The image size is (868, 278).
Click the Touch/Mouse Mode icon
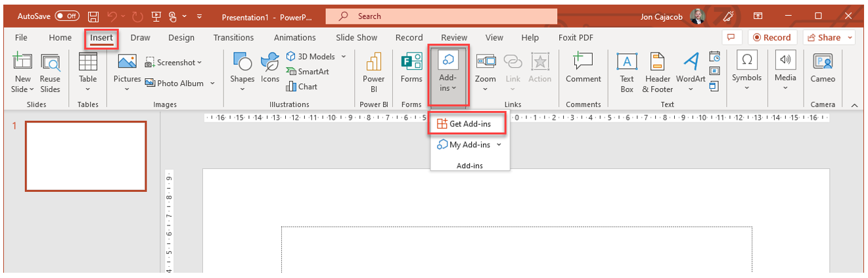click(174, 16)
